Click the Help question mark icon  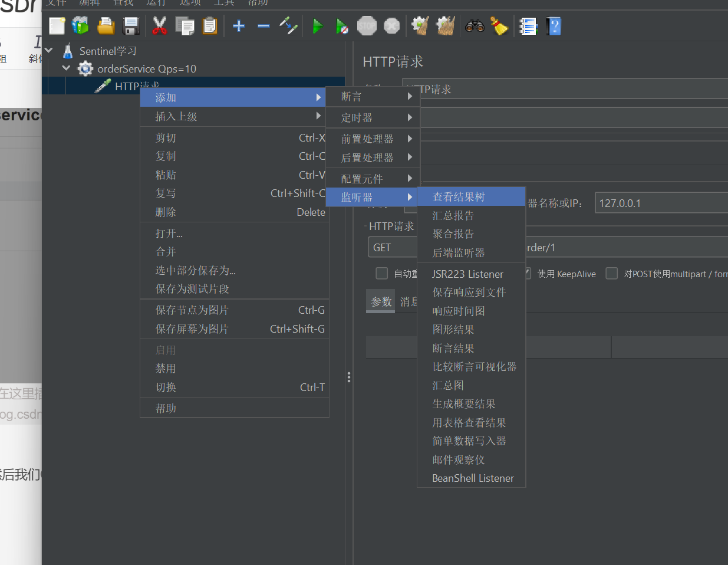point(553,26)
